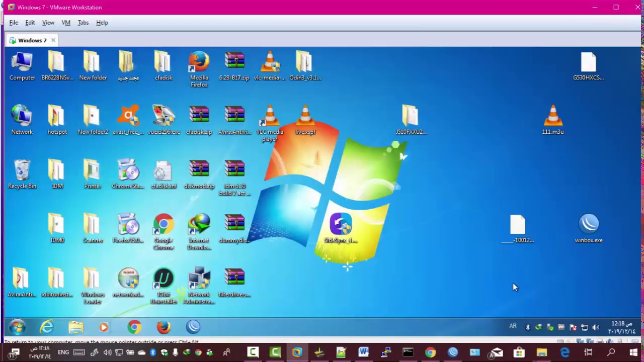
Task: Close the Windows 7 VM tab
Action: [x=53, y=40]
